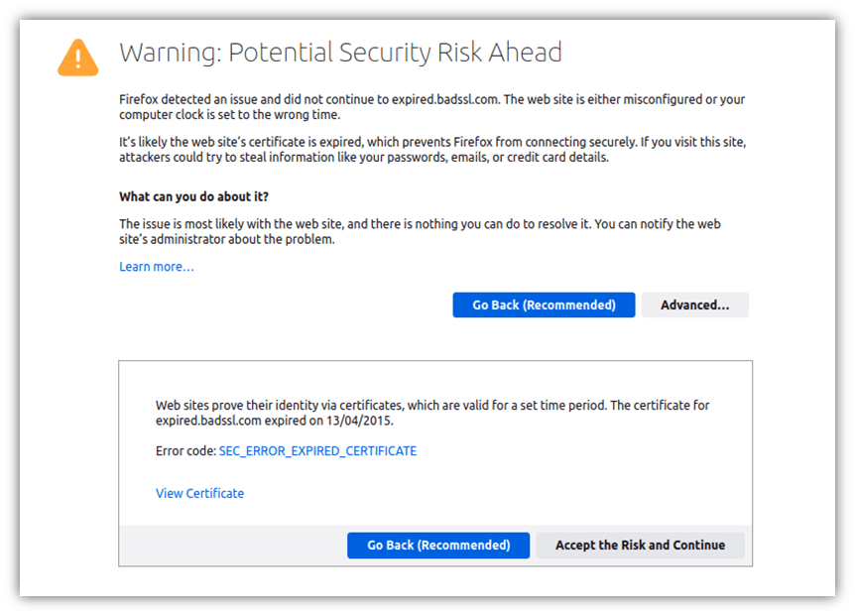
Task: Select the heading Warning: Potential Security Risk Ahead
Action: 340,53
